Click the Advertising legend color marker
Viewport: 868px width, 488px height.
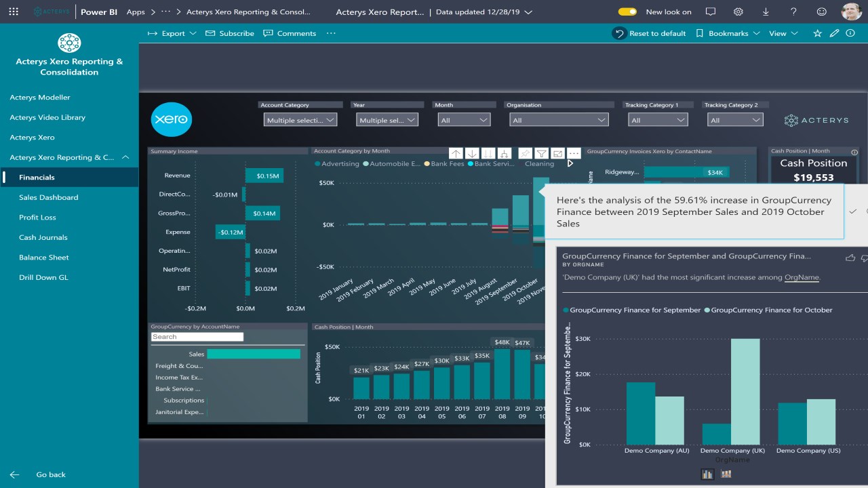[317, 164]
